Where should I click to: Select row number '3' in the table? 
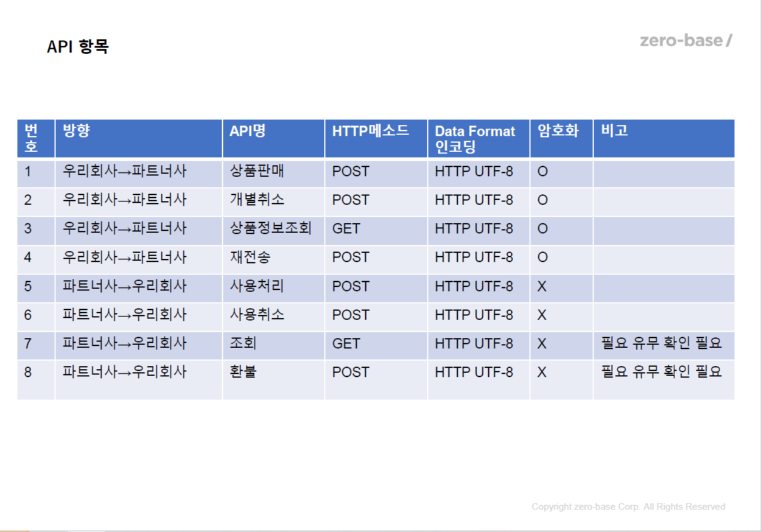pyautogui.click(x=36, y=230)
